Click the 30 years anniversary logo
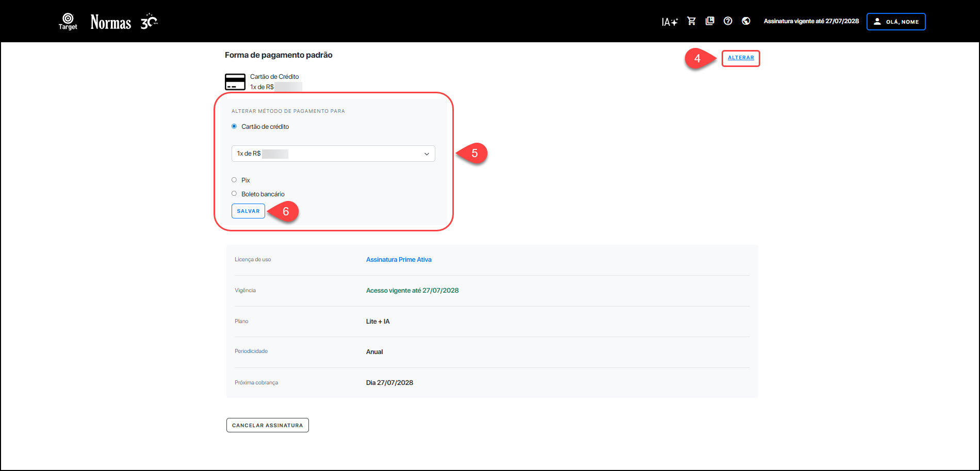Viewport: 980px width, 471px height. click(149, 22)
